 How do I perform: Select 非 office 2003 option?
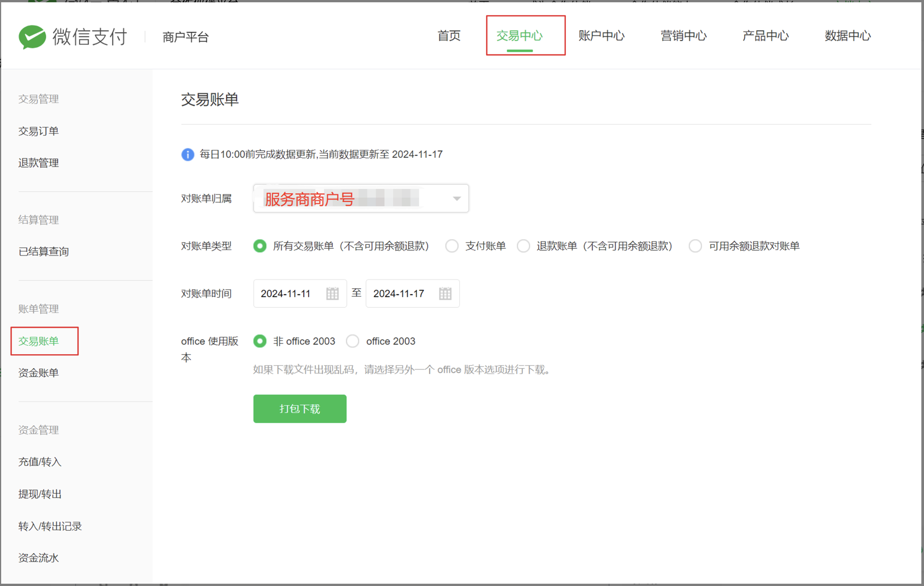click(260, 341)
